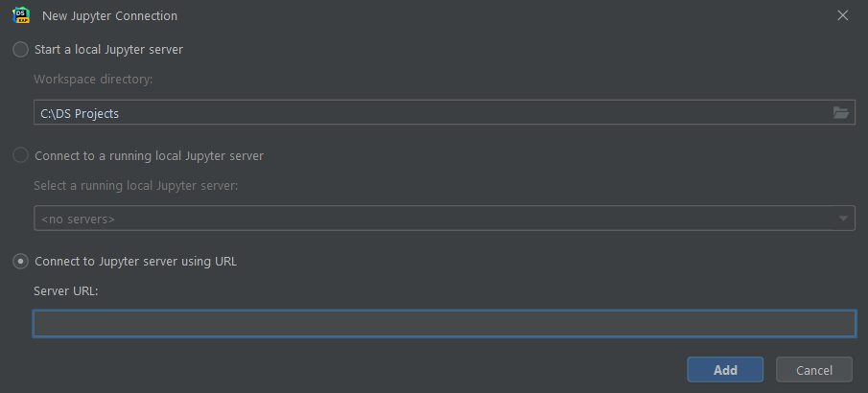Click the Select a running local Jupyter server caption

[135, 185]
